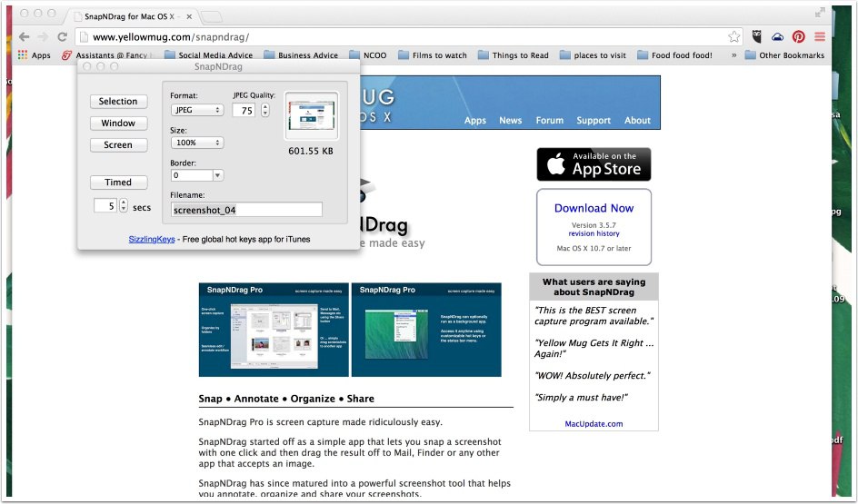Click the browser forward arrow
Screen dimensions: 858x504
tap(43, 36)
